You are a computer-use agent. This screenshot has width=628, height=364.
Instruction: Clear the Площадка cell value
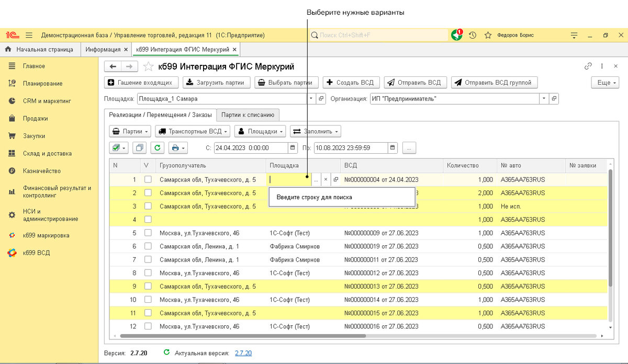tap(326, 179)
